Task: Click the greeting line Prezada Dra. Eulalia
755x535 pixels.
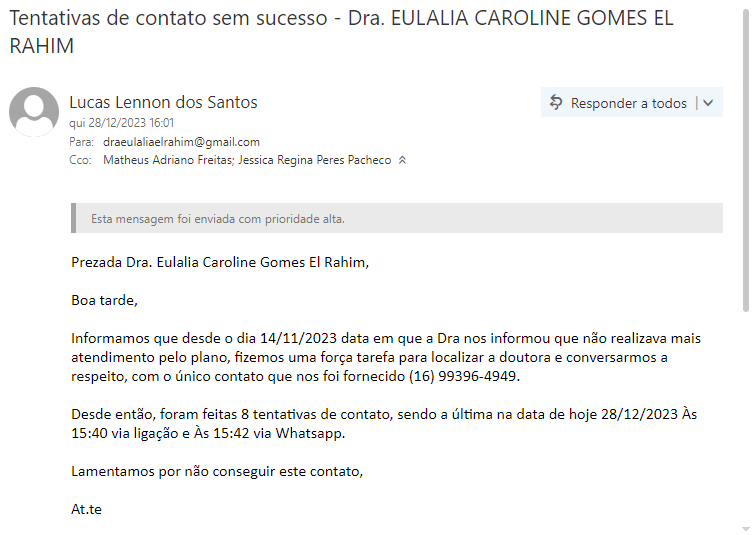Action: [x=220, y=263]
